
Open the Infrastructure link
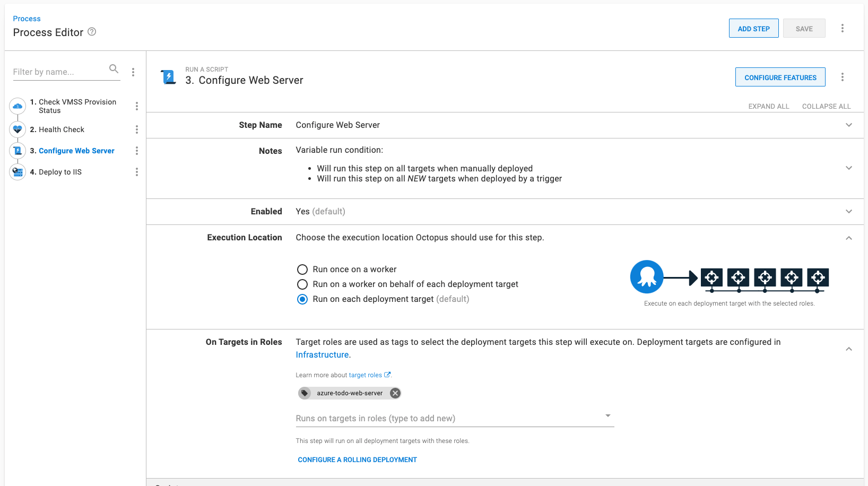pos(322,354)
